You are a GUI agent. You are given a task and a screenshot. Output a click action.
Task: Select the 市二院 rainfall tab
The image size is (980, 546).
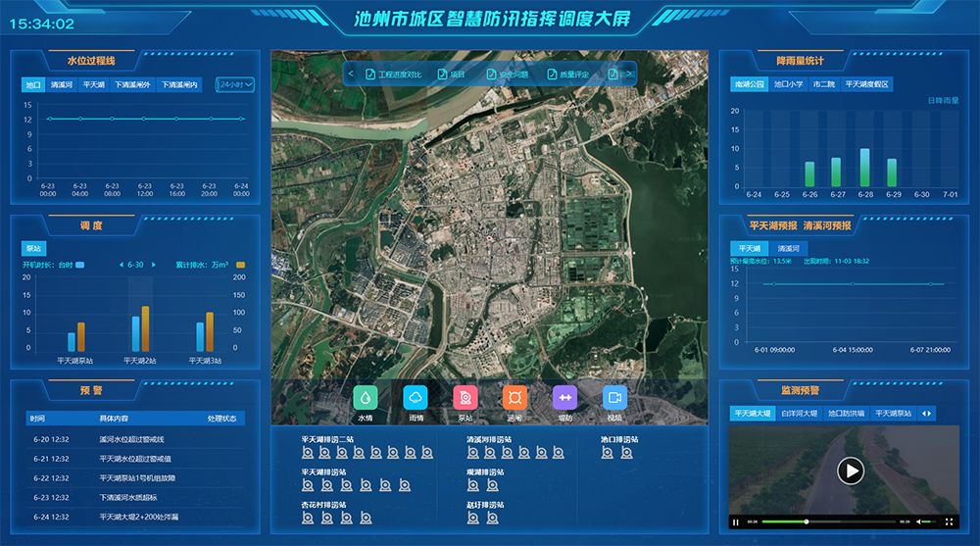pyautogui.click(x=824, y=85)
